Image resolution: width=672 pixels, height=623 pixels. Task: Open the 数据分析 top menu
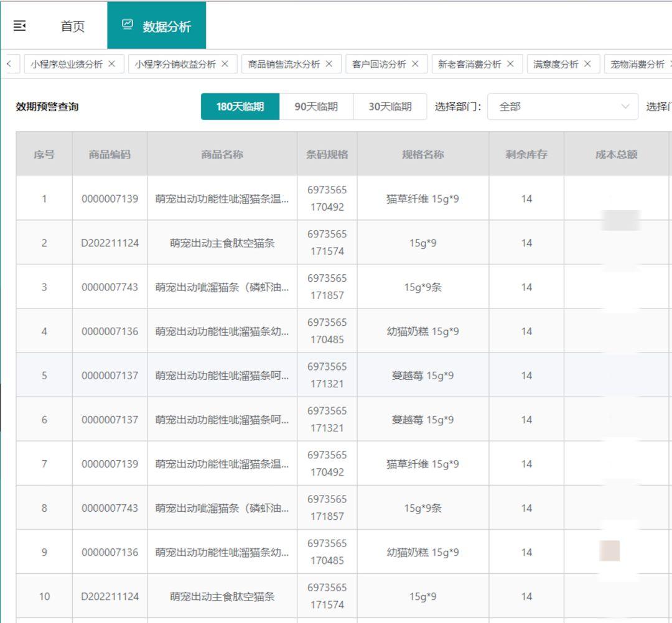pyautogui.click(x=156, y=25)
